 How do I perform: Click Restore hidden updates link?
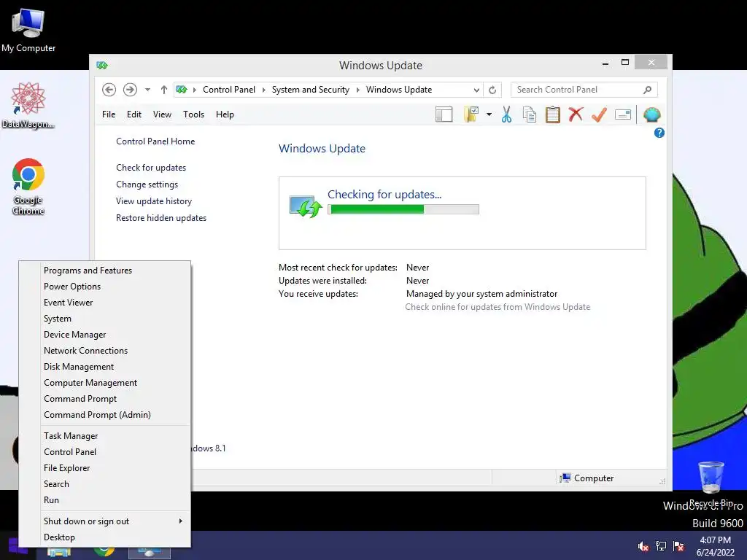[161, 217]
